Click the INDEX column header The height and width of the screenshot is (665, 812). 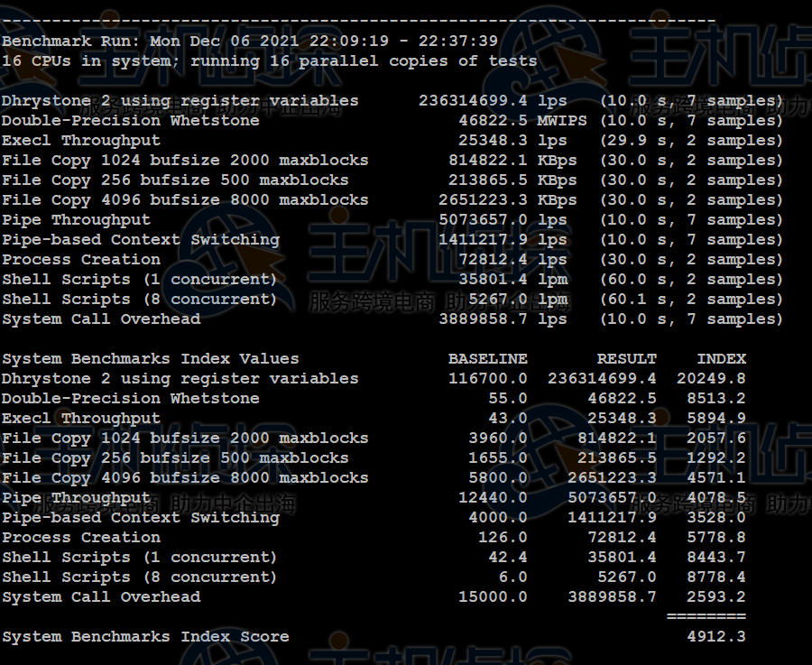point(722,359)
